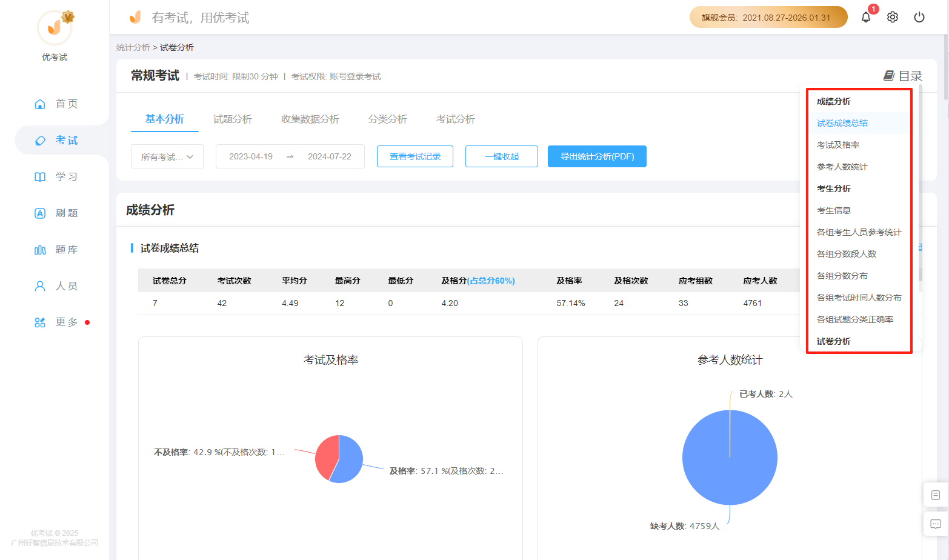Switch to the 收集数据分析 tab

(310, 119)
